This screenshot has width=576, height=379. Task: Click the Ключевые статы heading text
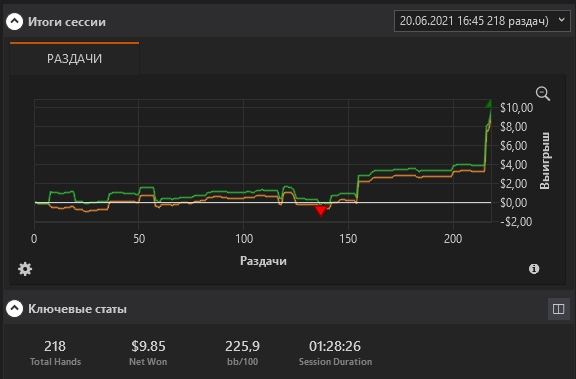coord(78,309)
